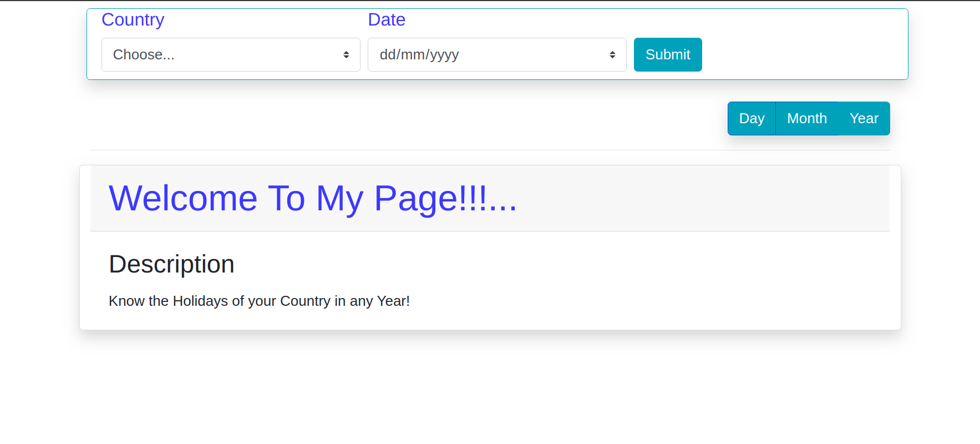The height and width of the screenshot is (444, 980).
Task: Open the Country "Choose..." dropdown
Action: 231,54
